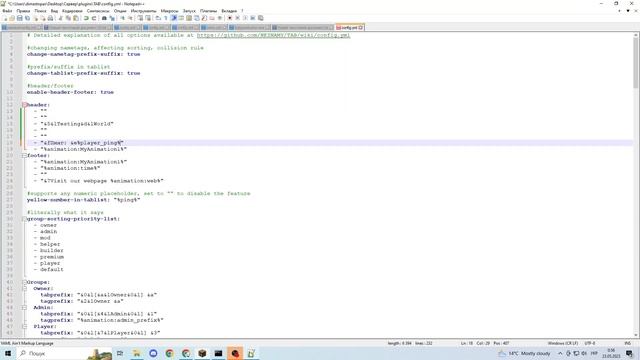Create a new document via toolbar
The height and width of the screenshot is (360, 640).
(x=5, y=18)
